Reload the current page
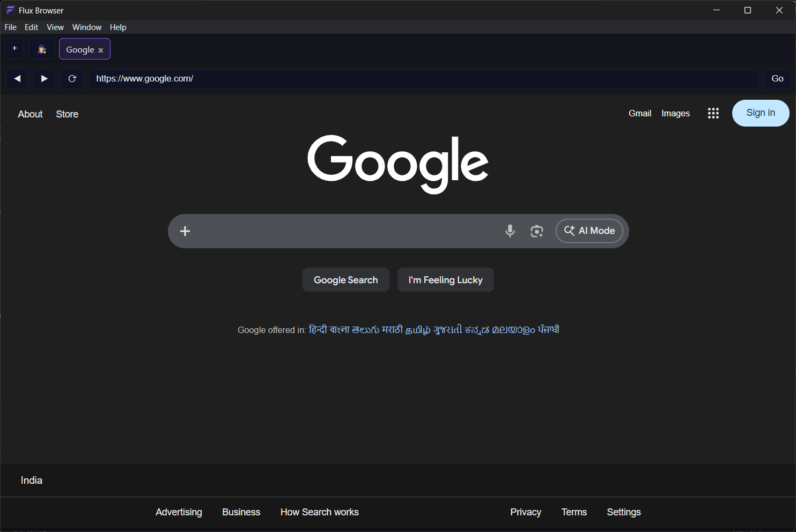Viewport: 796px width, 532px height. tap(72, 78)
